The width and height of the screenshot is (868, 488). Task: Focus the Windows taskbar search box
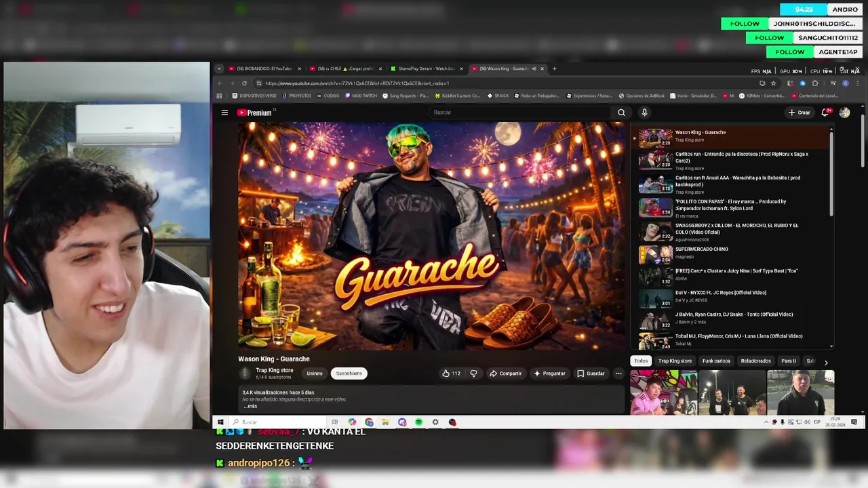(x=277, y=422)
